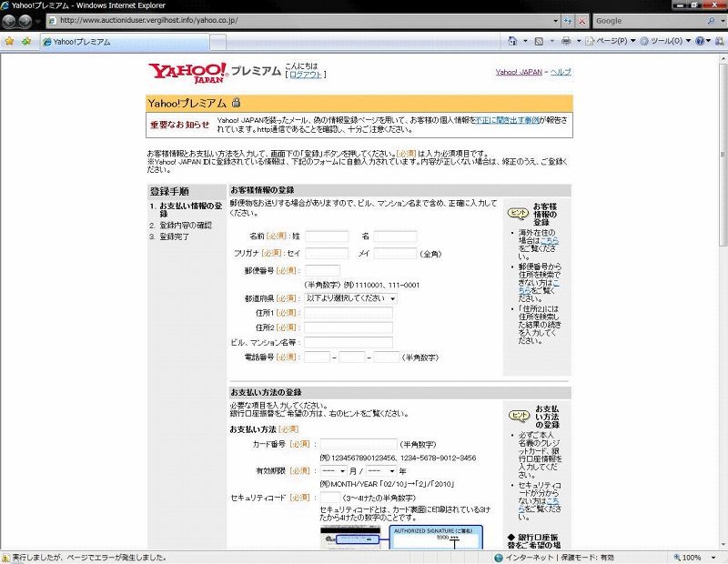Go back with the browser Back button

pos(9,21)
